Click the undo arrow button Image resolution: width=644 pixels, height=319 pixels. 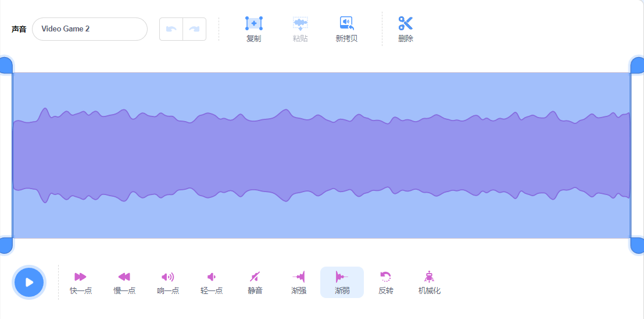coord(171,29)
